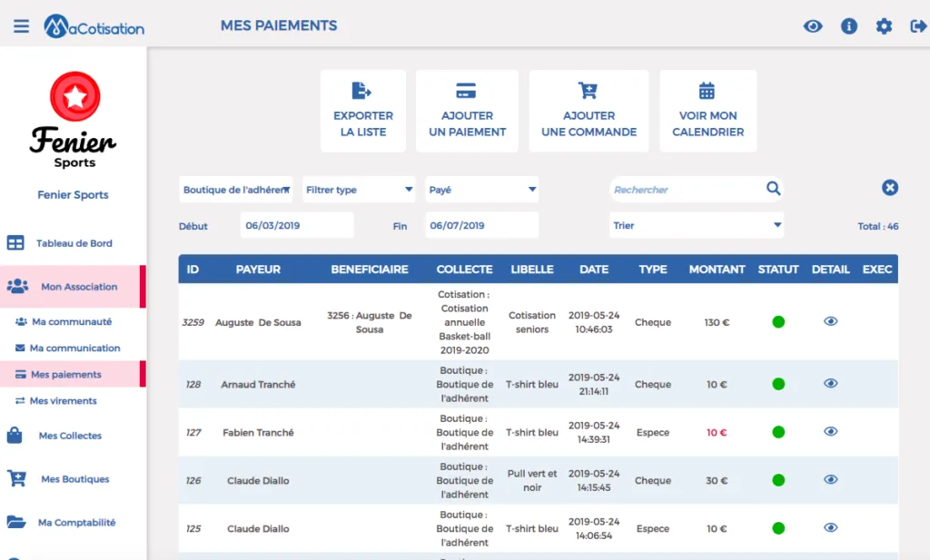View detail eye for payment 3259
The width and height of the screenshot is (930, 560).
pyautogui.click(x=830, y=321)
